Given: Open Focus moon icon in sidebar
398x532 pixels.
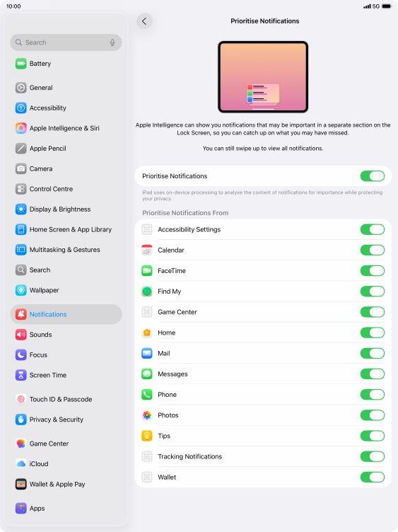Looking at the screenshot, I should [x=21, y=355].
